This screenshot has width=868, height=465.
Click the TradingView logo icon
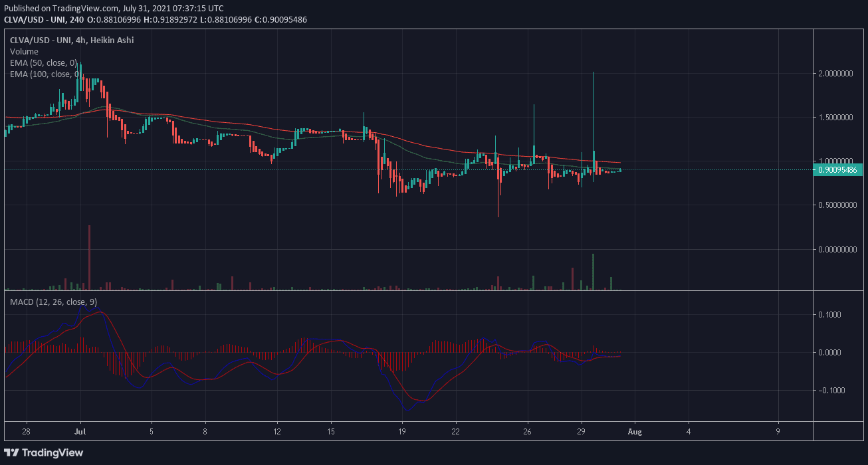click(13, 453)
